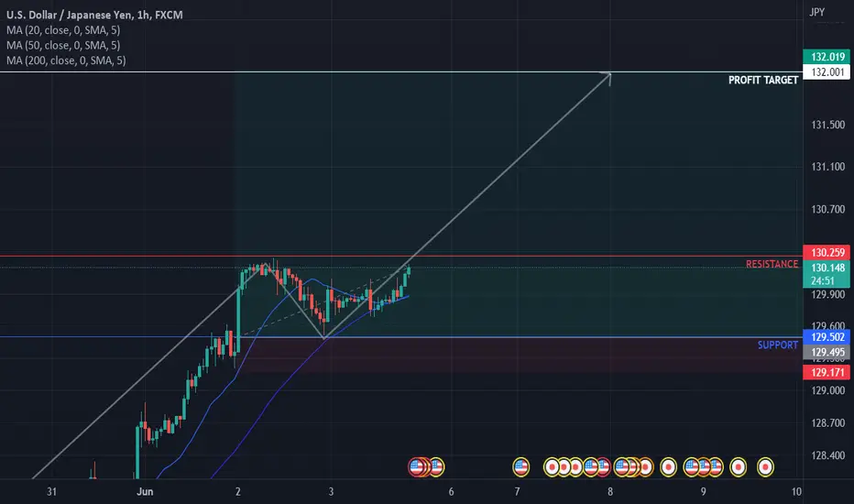Click the first Japan flag event icon after June 7
This screenshot has height=504, width=854.
(552, 467)
